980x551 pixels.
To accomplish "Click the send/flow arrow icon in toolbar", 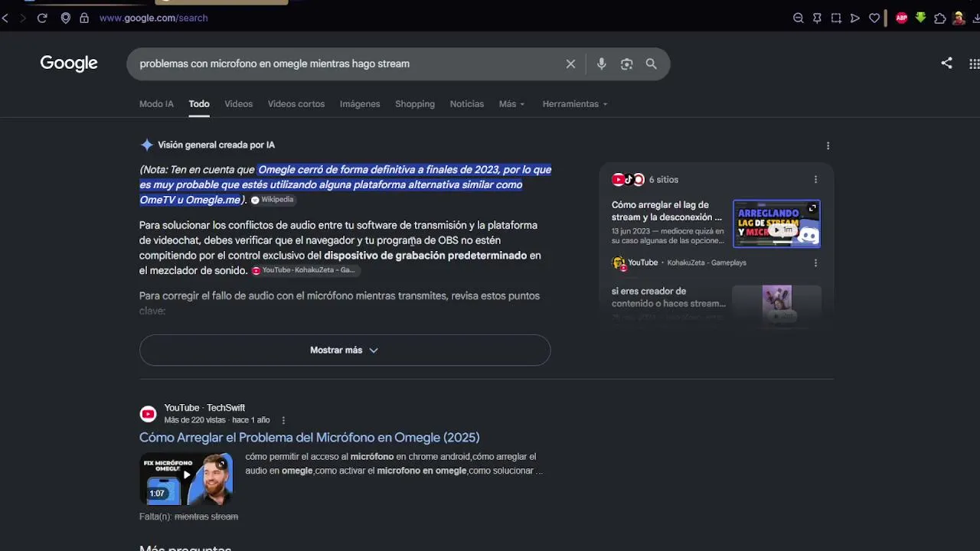I will tap(855, 18).
